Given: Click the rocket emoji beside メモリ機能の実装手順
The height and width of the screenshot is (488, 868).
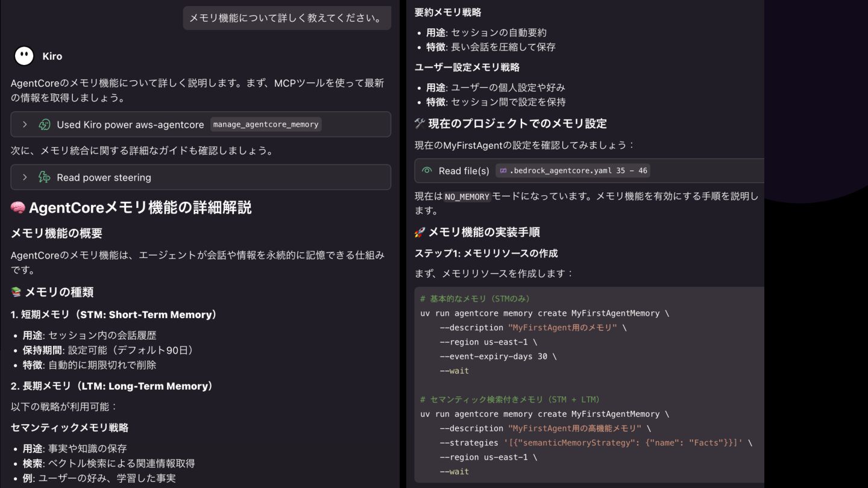Looking at the screenshot, I should click(x=420, y=232).
